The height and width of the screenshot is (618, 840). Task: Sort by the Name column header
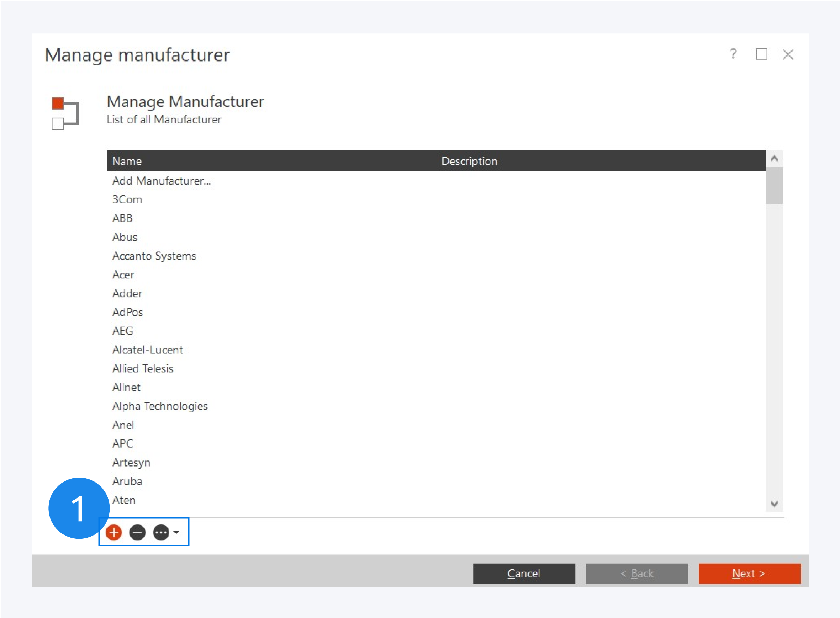click(127, 161)
